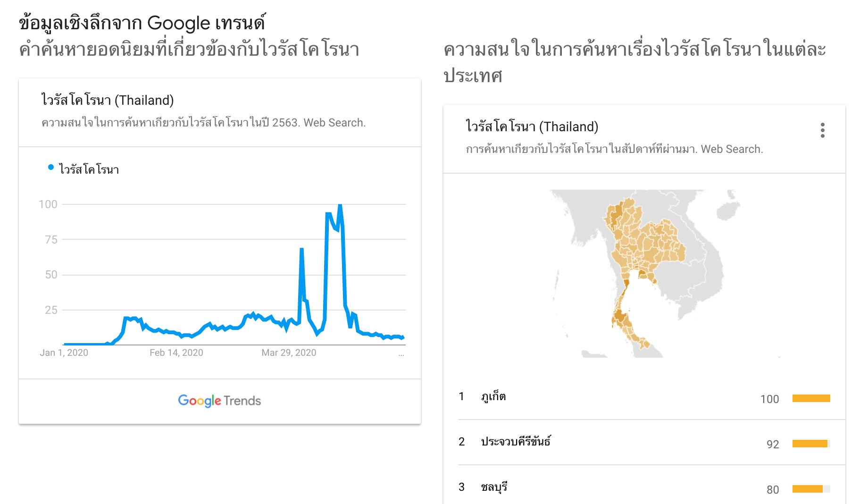868x504 pixels.
Task: Click the map card title ไวรัสโคโรนา (Thailand)
Action: [x=532, y=126]
